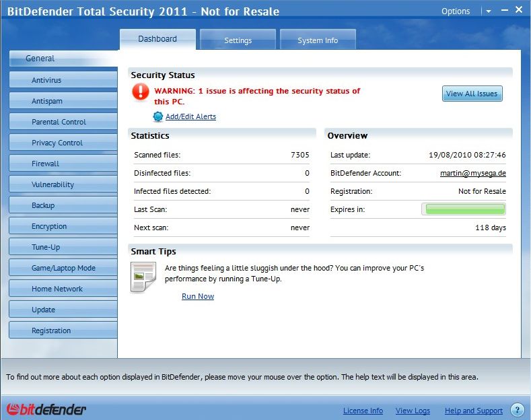The height and width of the screenshot is (420, 531).
Task: Open the Tune-Up section
Action: [x=63, y=247]
